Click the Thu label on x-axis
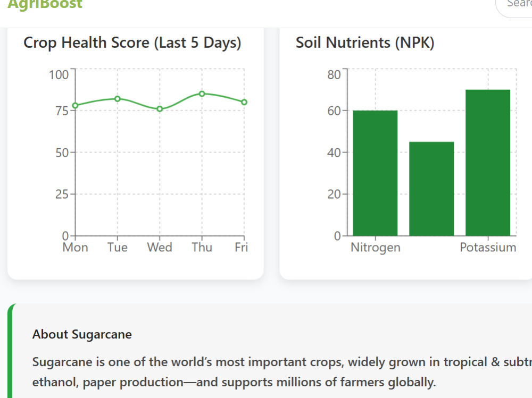Screen dimensions: 532x398 (x=202, y=248)
